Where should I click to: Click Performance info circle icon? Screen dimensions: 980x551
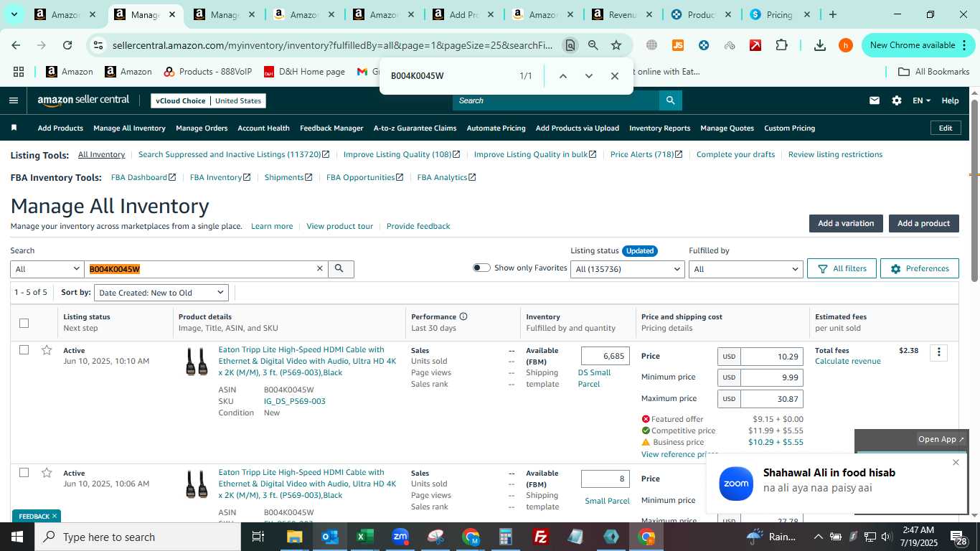463,316
